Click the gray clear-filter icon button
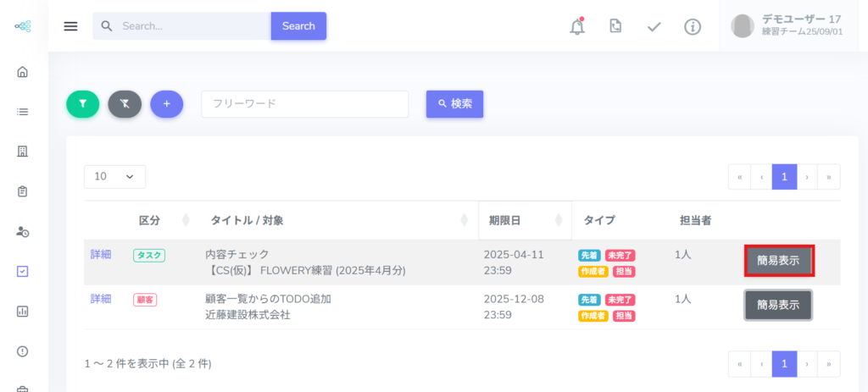The height and width of the screenshot is (392, 868). [x=125, y=104]
